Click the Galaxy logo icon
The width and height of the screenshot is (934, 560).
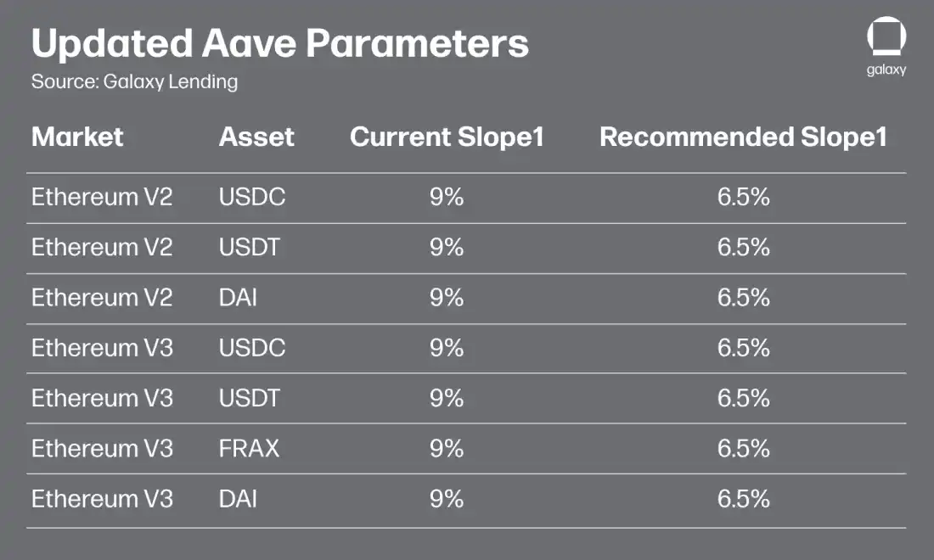pyautogui.click(x=886, y=39)
